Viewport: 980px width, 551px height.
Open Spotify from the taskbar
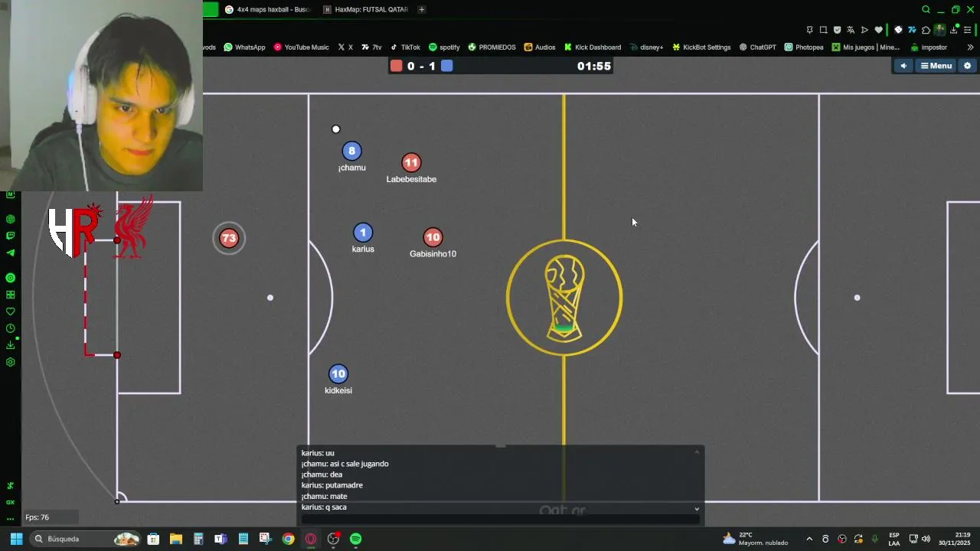[x=355, y=539]
